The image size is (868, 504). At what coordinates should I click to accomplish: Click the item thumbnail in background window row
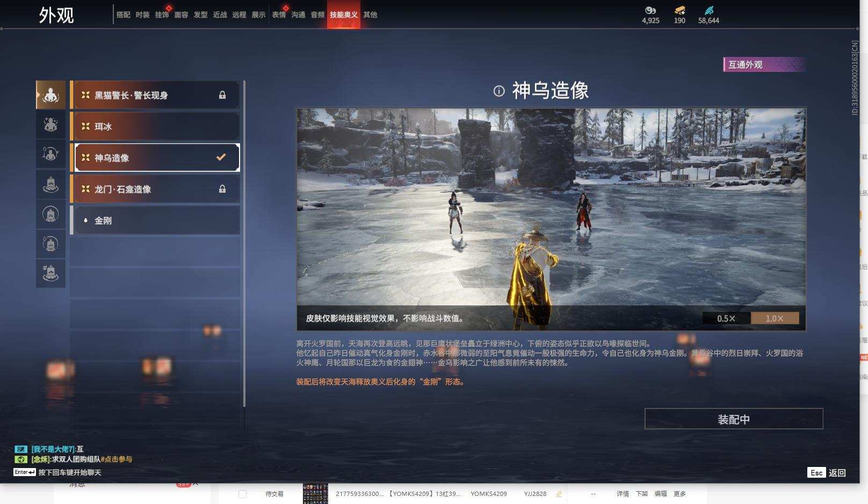[316, 494]
